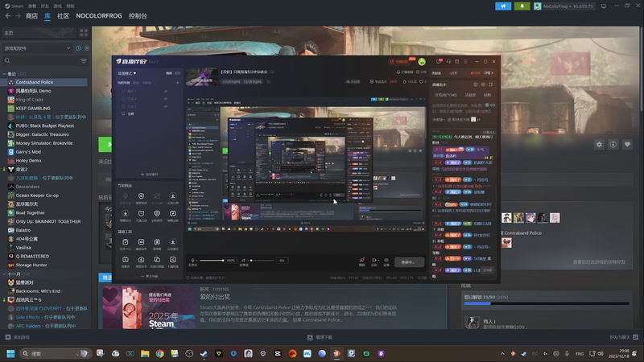Viewport: 644px width, 362px height.
Task: Open the share icon under the streaming titlebar
Action: pyautogui.click(x=418, y=72)
